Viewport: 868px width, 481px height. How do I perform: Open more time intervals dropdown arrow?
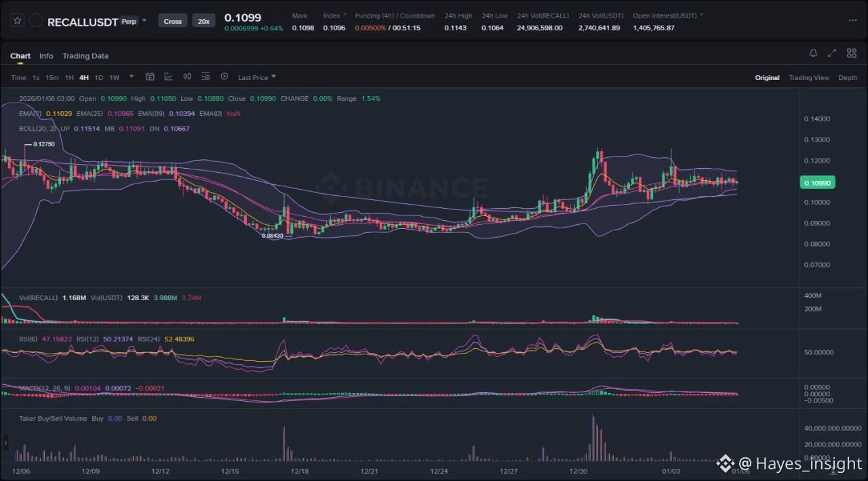pyautogui.click(x=131, y=77)
